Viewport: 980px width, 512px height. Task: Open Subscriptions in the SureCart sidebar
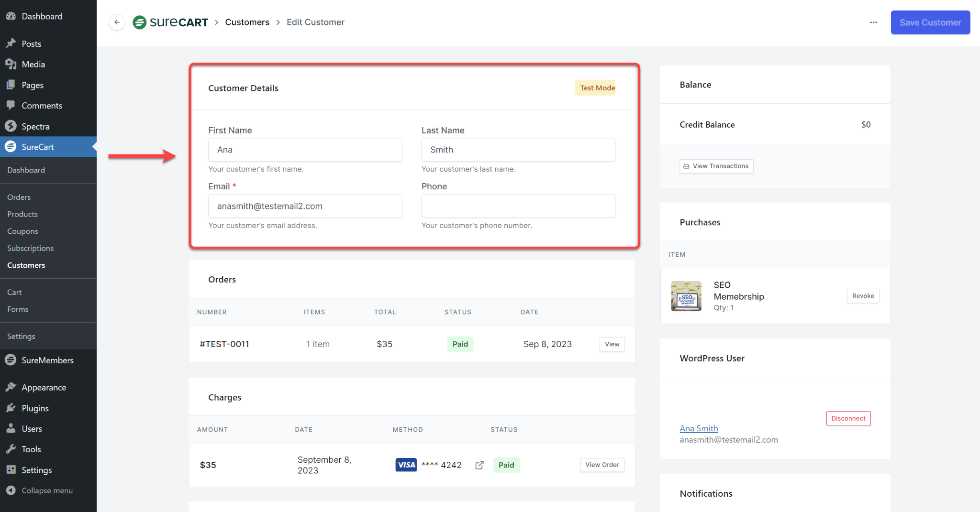(30, 248)
